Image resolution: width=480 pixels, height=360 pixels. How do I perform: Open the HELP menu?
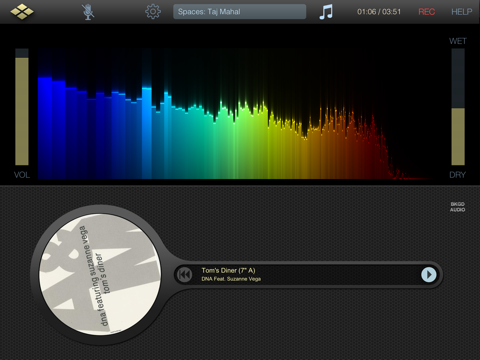(x=462, y=12)
